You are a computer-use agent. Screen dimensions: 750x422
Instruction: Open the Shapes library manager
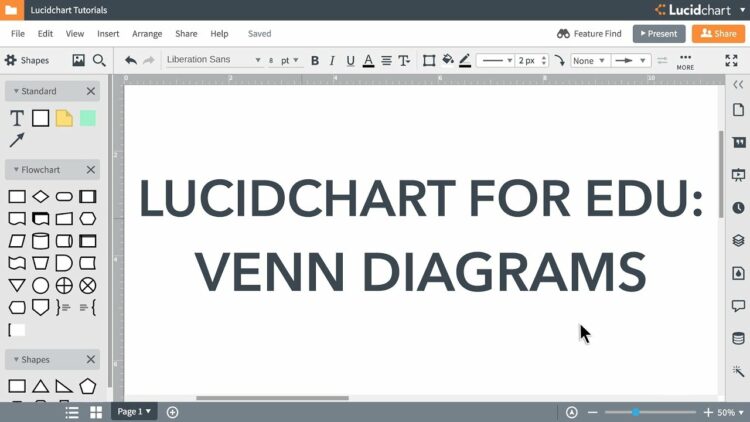pos(27,60)
